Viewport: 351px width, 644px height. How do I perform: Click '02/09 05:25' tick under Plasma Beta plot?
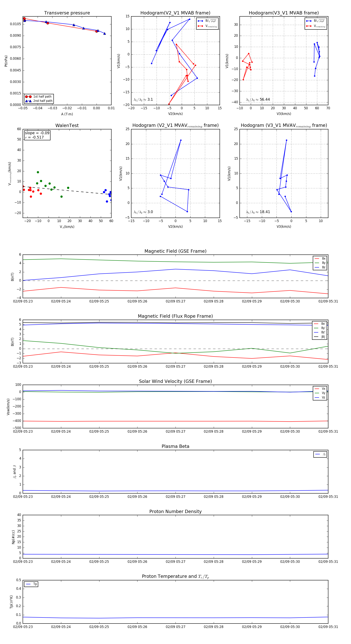[x=99, y=496]
